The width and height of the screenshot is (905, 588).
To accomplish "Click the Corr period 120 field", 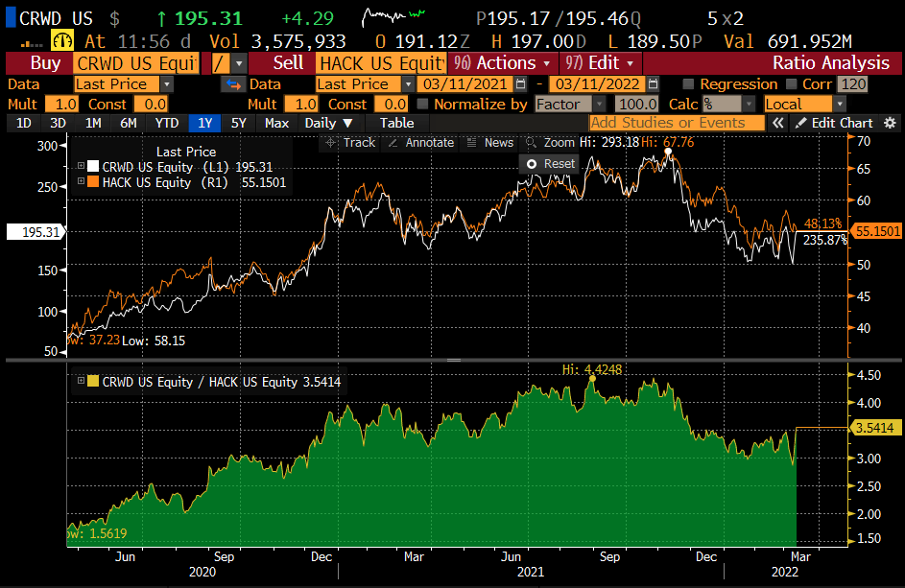I will click(853, 84).
